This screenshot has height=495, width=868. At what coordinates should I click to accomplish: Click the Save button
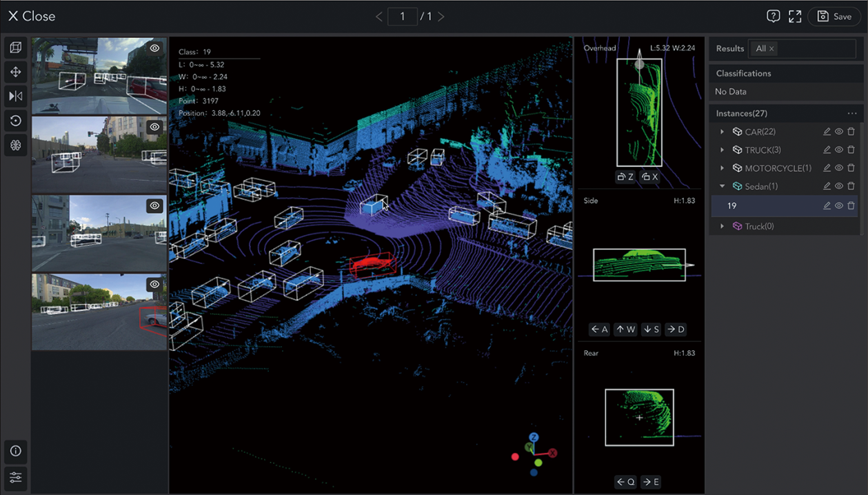[834, 17]
